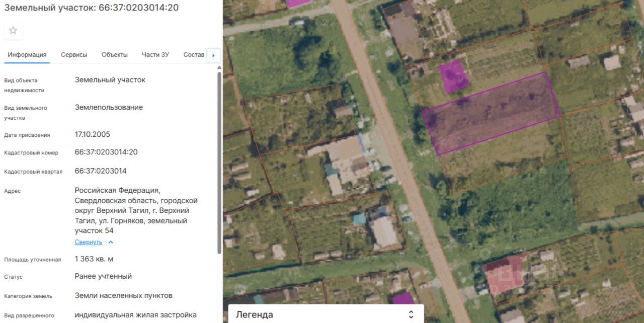Click the Кадастровый номер label
The image size is (644, 323).
pyautogui.click(x=31, y=153)
